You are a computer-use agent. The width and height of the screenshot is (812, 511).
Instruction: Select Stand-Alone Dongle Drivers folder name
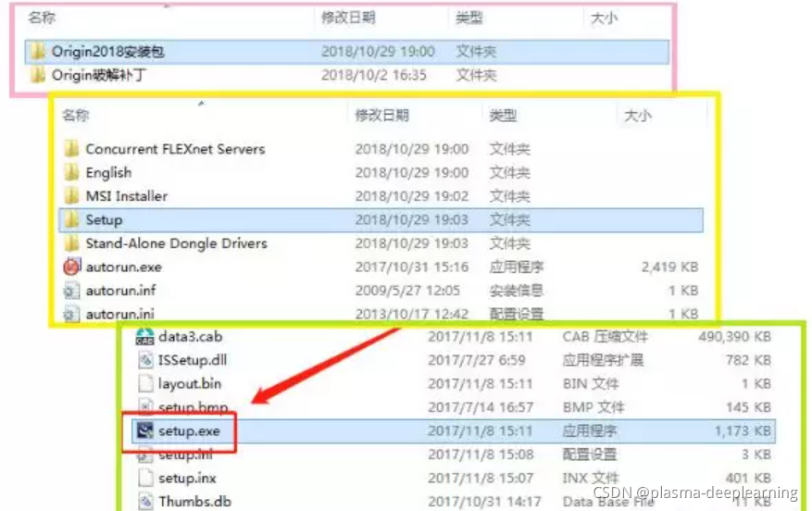tap(176, 243)
